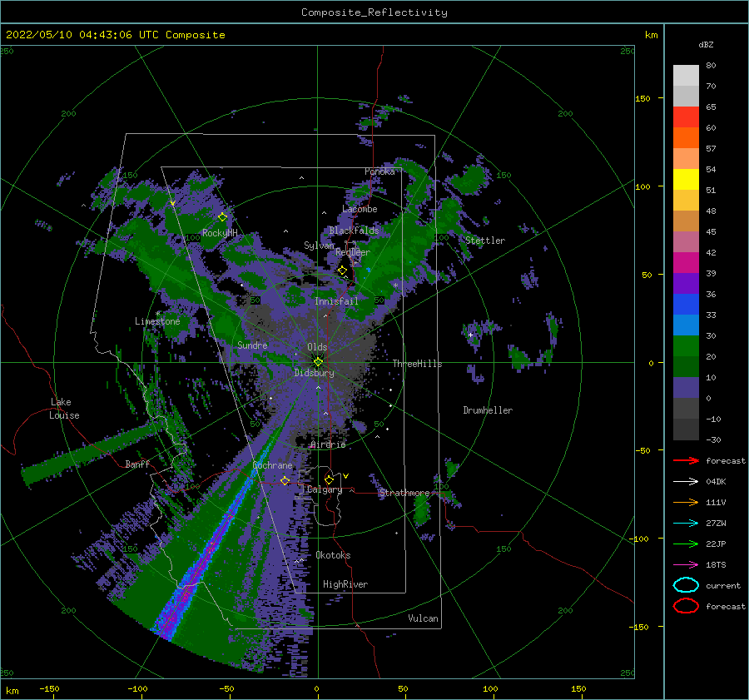Click the Limestone label
This screenshot has width=749, height=700.
[x=157, y=321]
